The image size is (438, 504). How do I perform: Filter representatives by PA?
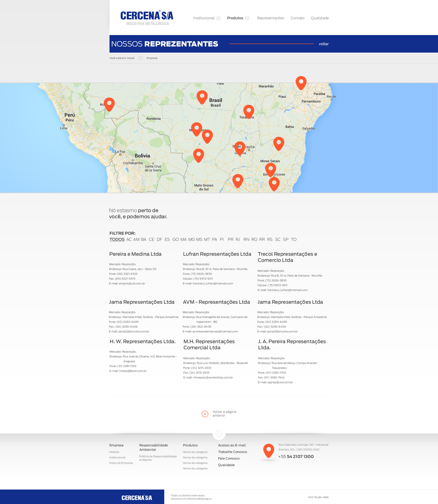point(215,240)
